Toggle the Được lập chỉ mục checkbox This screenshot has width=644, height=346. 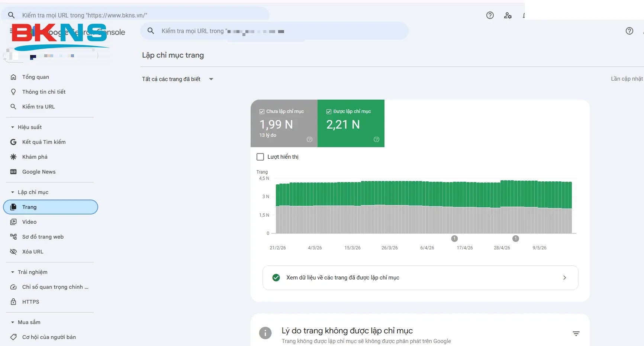point(329,111)
